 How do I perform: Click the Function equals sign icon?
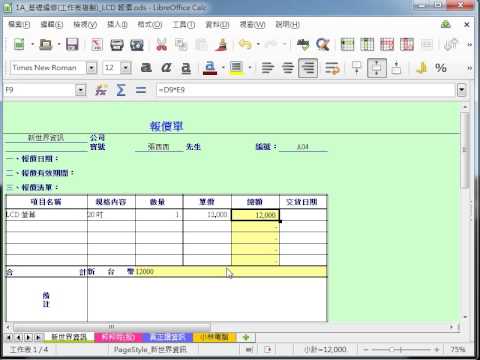coord(141,90)
